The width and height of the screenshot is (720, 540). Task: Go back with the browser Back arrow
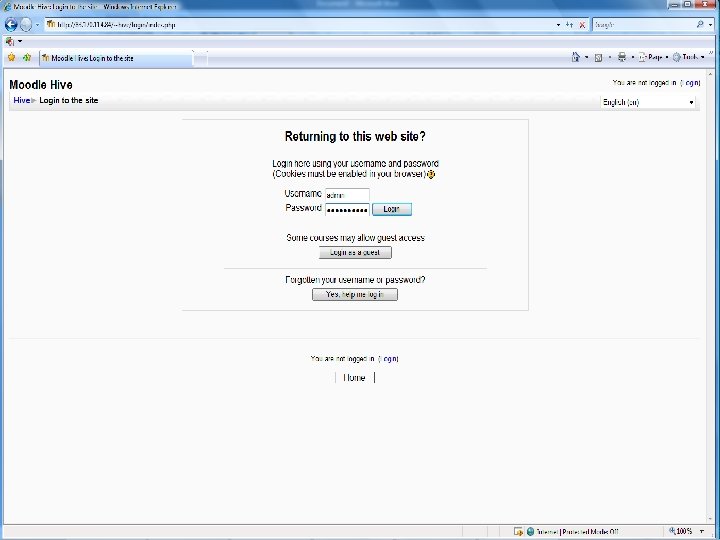[11, 24]
